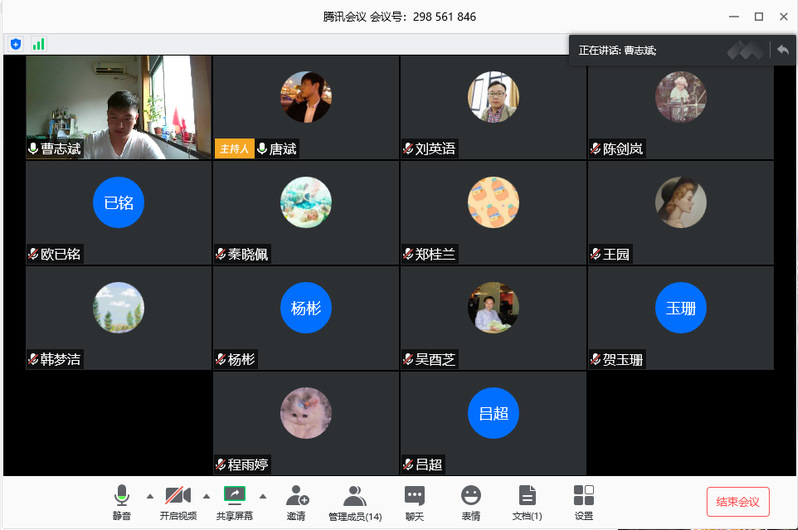
Task: Open the 文档 documents panel
Action: (x=527, y=496)
